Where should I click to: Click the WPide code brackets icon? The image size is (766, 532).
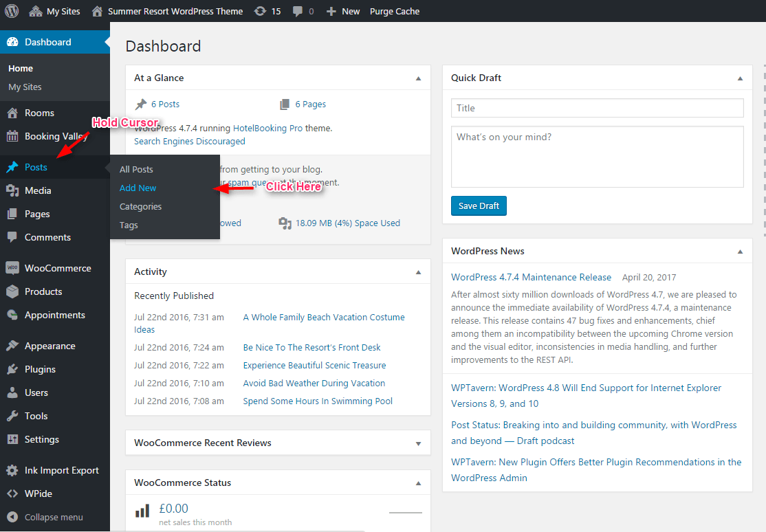click(12, 494)
